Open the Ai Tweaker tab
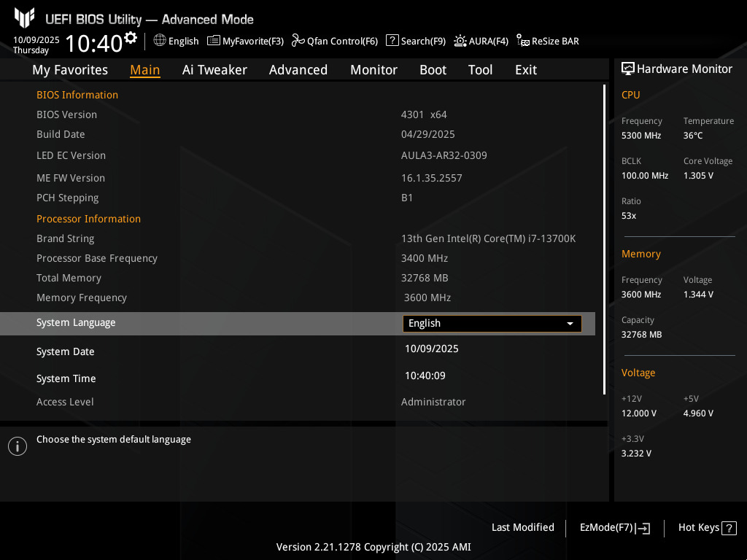Viewport: 747px width, 560px height. coord(214,70)
